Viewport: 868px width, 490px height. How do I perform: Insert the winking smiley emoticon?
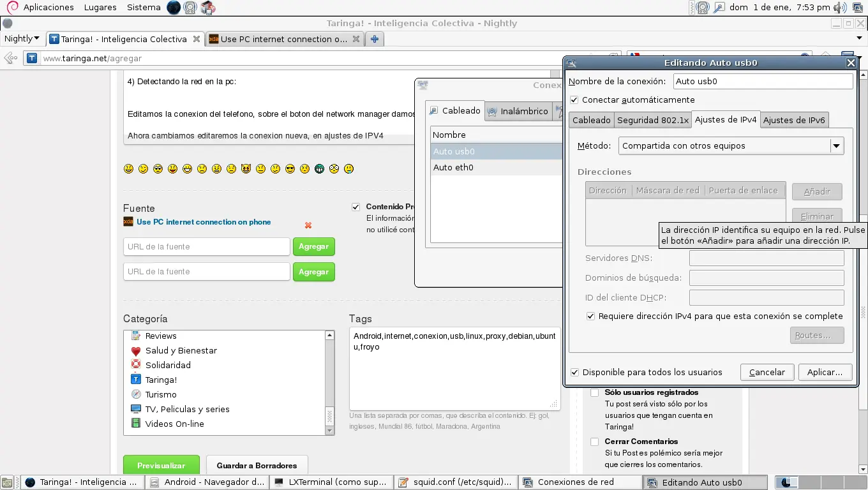[x=143, y=169]
